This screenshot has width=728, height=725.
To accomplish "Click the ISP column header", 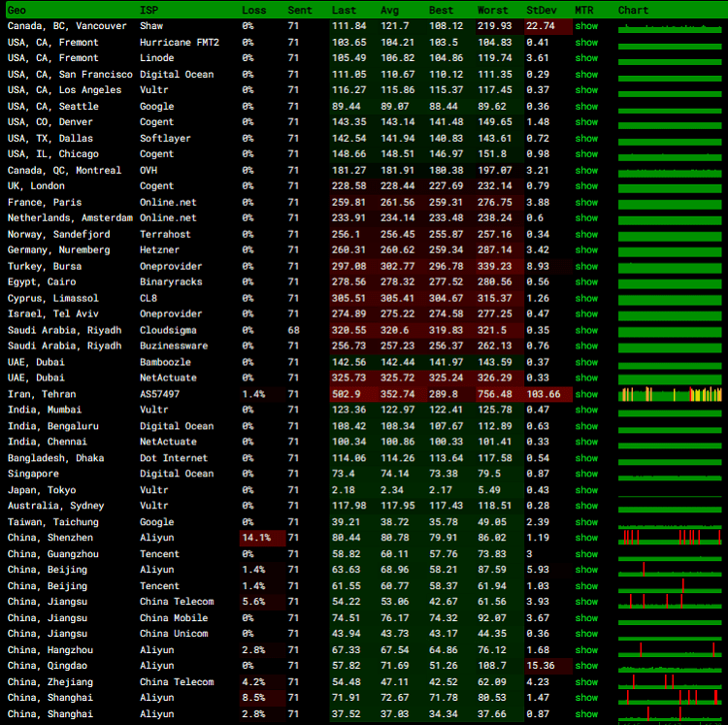I will [149, 11].
